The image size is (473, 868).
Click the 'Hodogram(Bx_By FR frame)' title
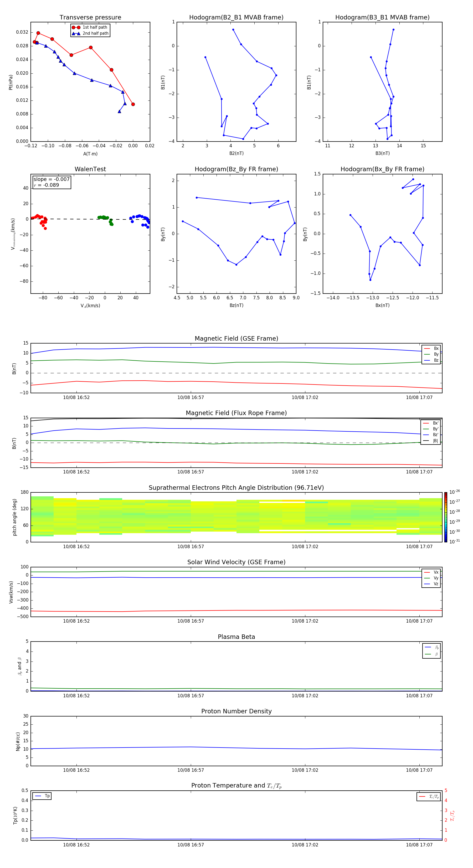click(382, 169)
